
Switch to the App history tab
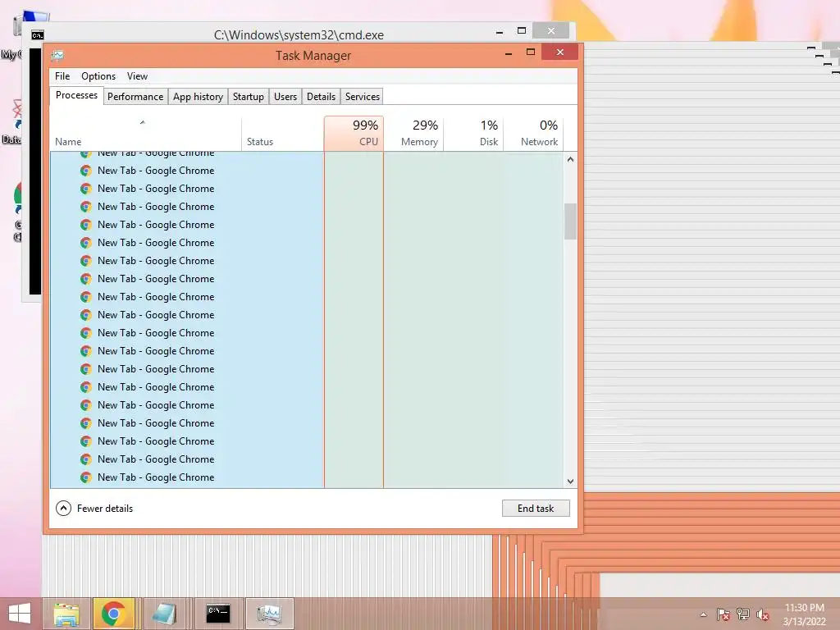pos(198,97)
